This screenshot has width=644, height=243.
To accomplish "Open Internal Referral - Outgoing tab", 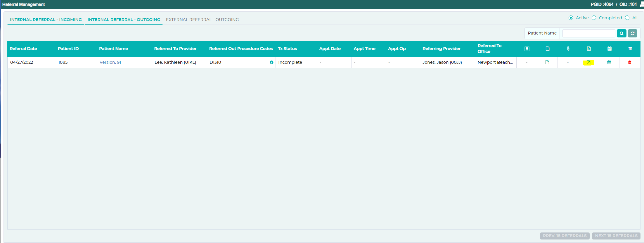I will (124, 20).
